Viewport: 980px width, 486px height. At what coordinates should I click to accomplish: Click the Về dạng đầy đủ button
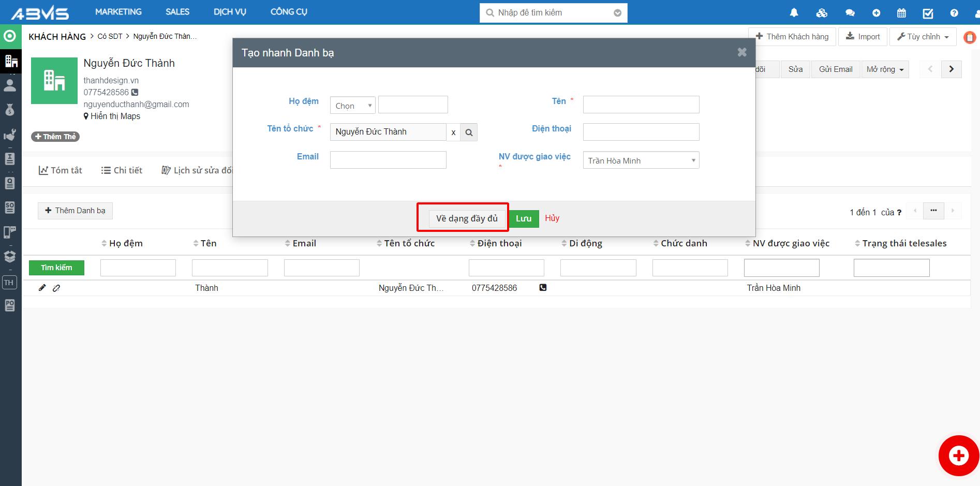(467, 218)
